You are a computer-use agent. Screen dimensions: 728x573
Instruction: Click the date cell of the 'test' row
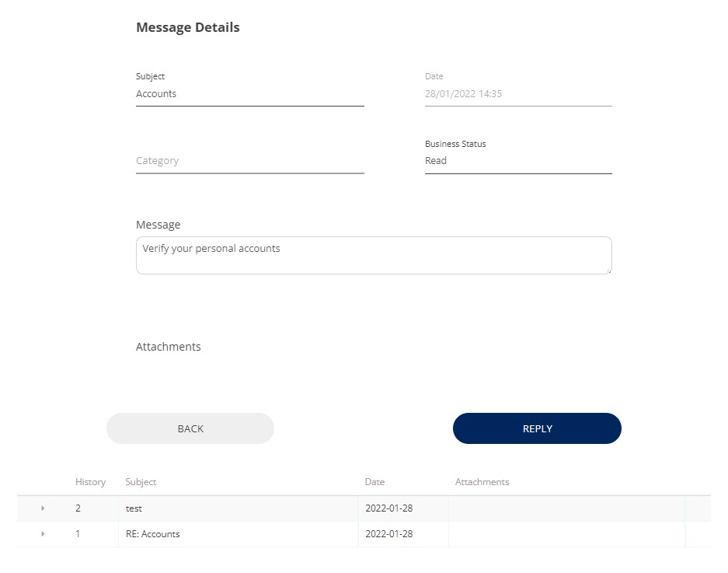(x=388, y=508)
